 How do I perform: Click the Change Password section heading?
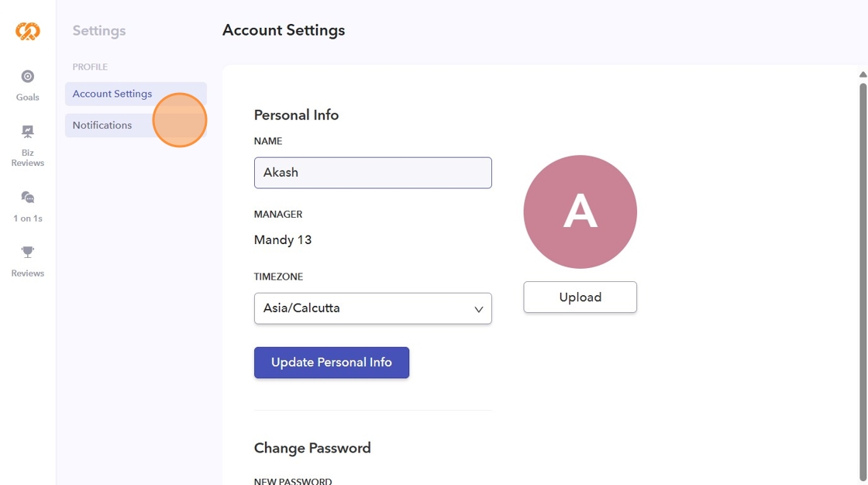(x=312, y=448)
